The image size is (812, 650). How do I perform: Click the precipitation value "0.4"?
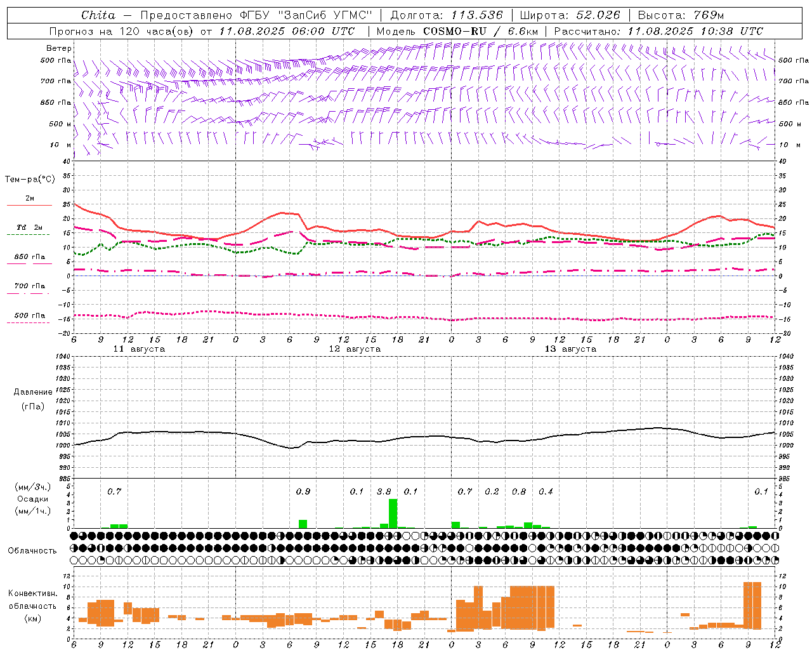[x=546, y=491]
